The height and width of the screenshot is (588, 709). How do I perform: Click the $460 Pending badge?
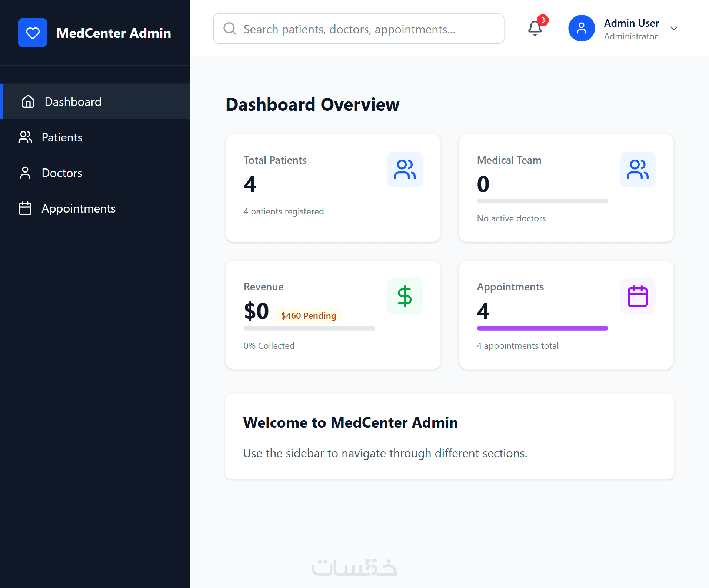pyautogui.click(x=309, y=315)
